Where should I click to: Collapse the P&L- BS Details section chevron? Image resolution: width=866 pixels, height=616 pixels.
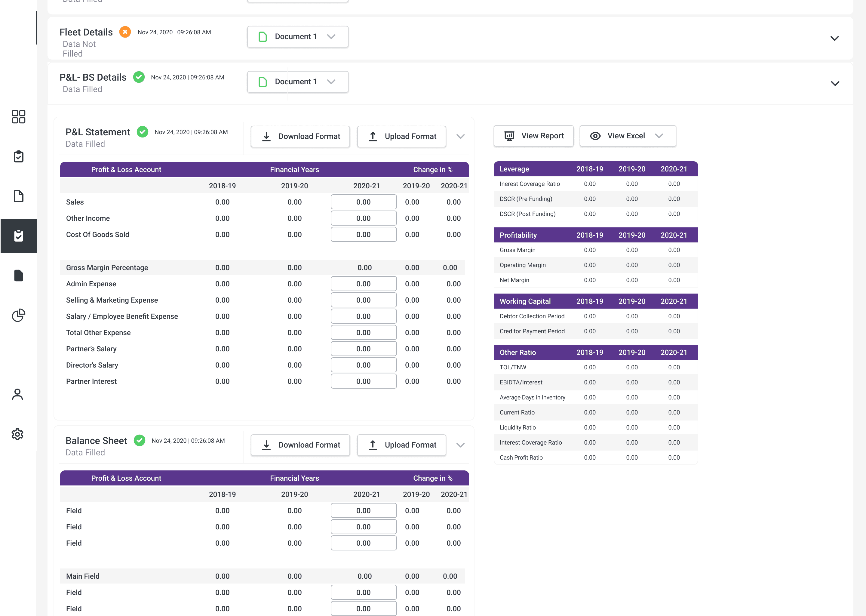(835, 83)
